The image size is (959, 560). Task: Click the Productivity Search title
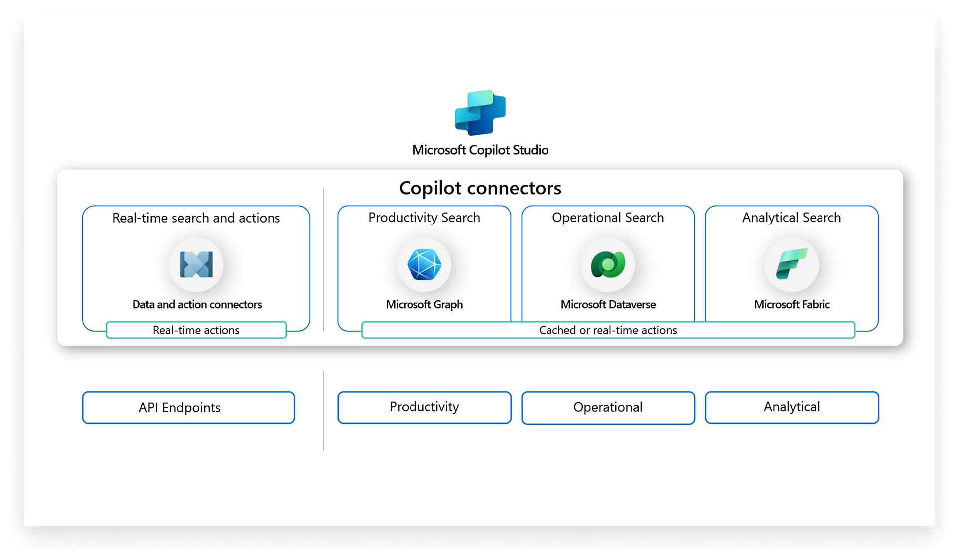[x=424, y=218]
